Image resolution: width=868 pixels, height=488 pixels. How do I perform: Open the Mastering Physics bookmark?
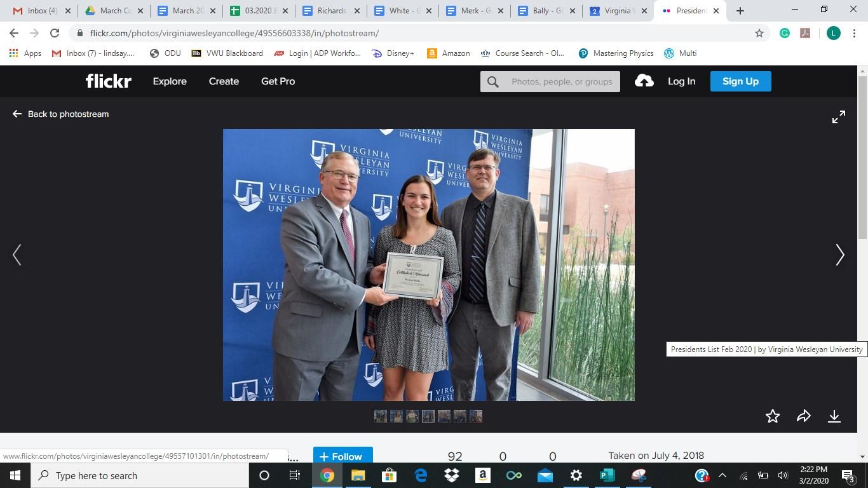point(616,53)
